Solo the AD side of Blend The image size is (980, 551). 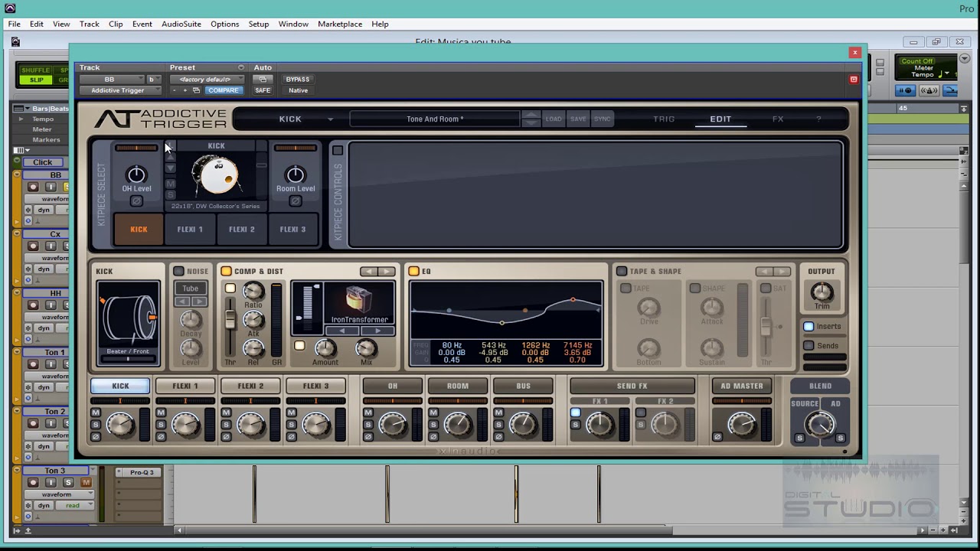pos(840,438)
